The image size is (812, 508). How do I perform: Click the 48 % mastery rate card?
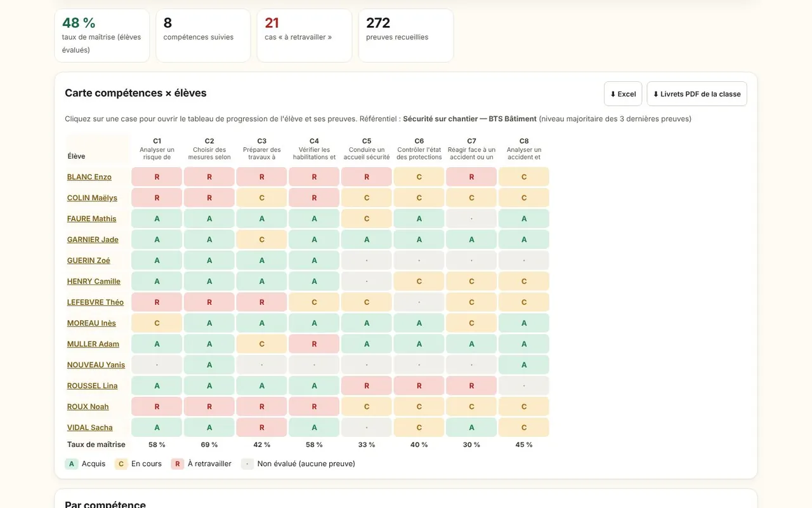[x=102, y=36]
